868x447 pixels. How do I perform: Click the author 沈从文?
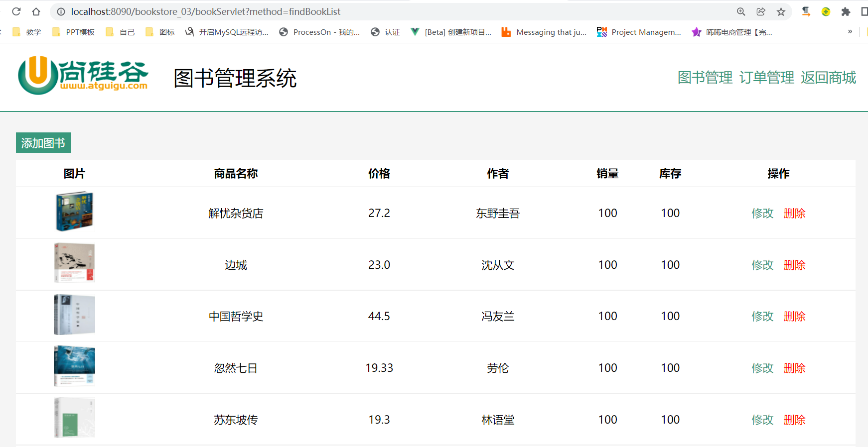pos(498,265)
